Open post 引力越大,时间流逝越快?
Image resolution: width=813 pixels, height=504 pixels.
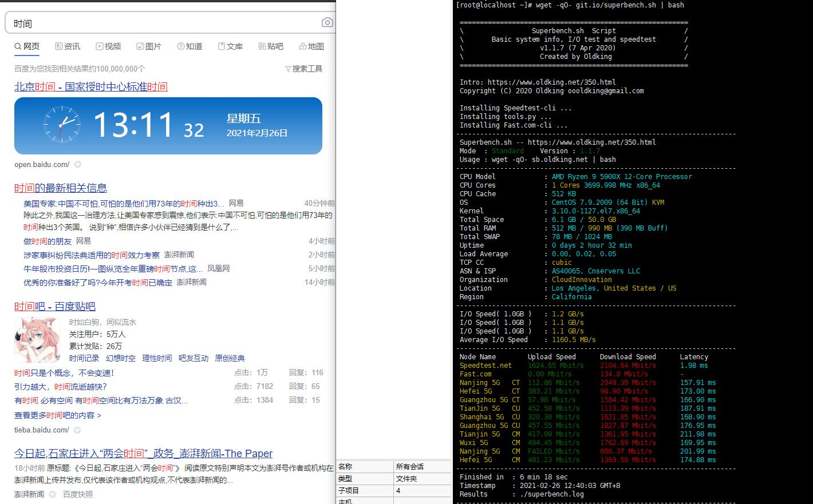point(60,387)
